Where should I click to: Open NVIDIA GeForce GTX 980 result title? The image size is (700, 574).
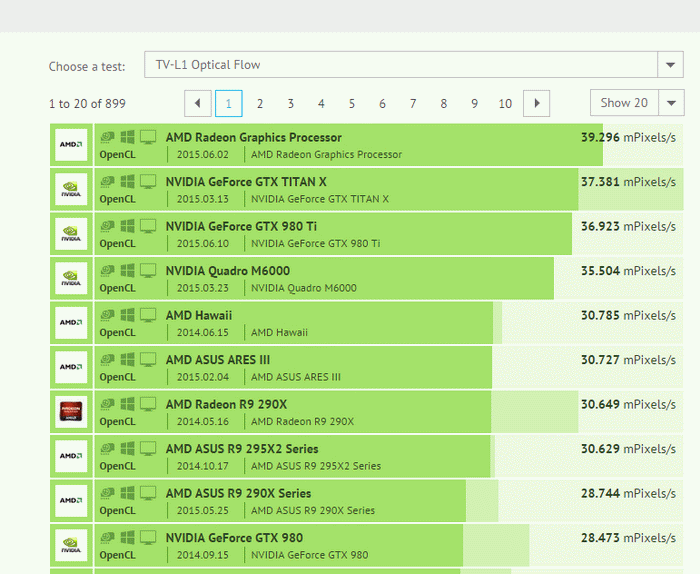pos(234,538)
